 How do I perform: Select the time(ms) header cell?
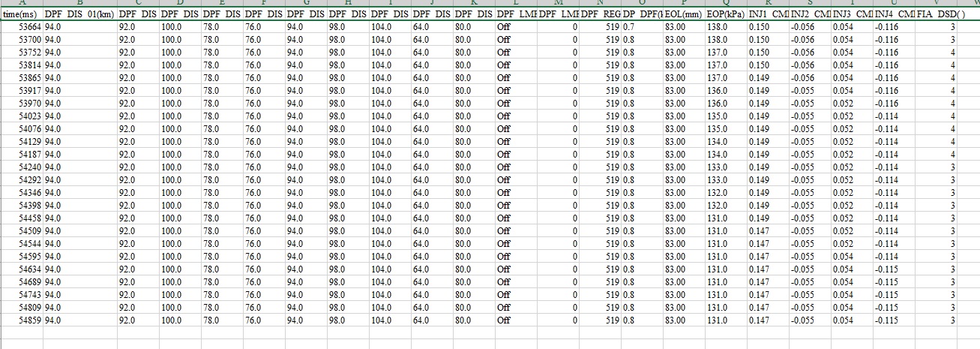point(21,14)
